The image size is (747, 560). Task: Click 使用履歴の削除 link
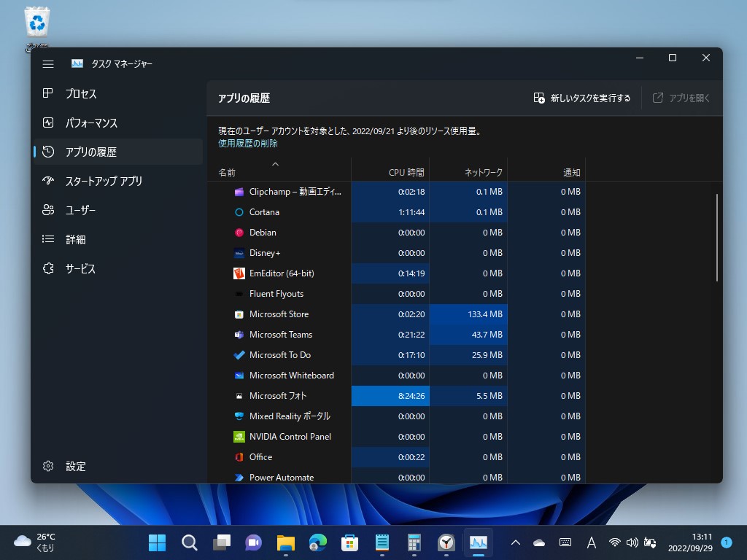(x=248, y=144)
